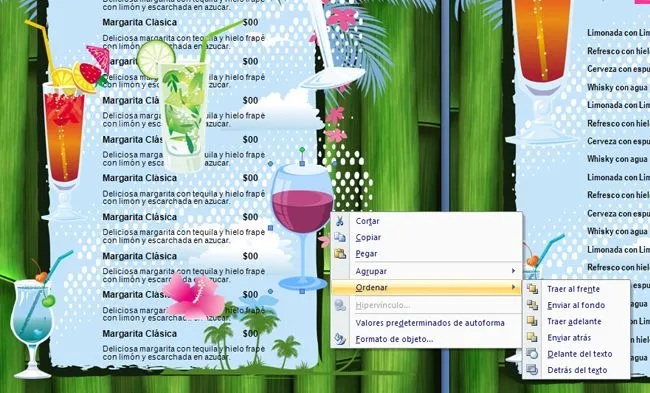The width and height of the screenshot is (650, 393).
Task: Select Delante del texto option
Action: pos(576,354)
